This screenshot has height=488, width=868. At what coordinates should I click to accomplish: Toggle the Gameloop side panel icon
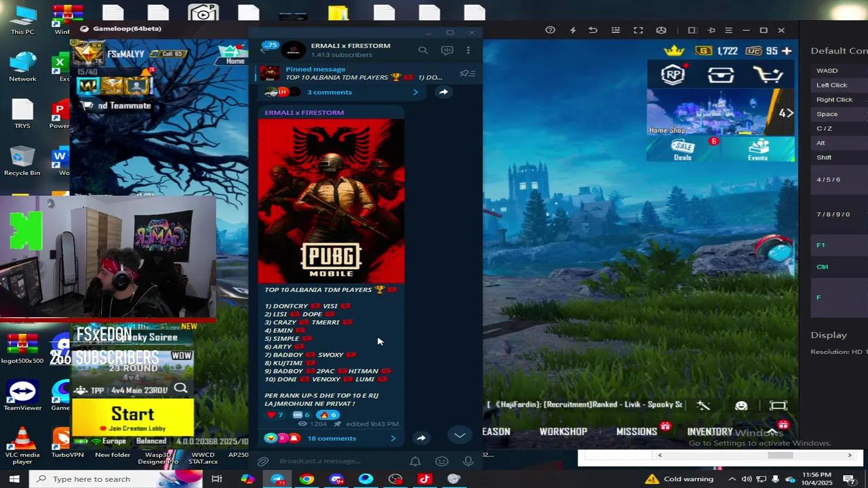coord(692,30)
